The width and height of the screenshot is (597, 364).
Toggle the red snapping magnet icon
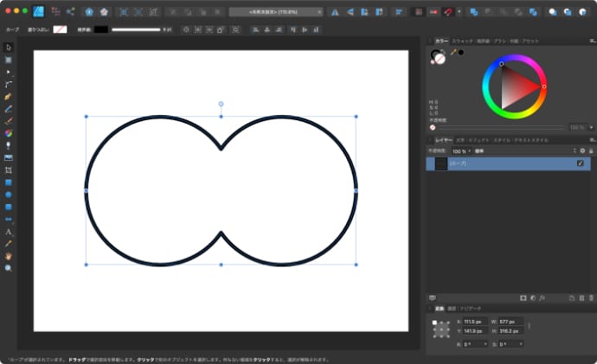click(x=447, y=12)
